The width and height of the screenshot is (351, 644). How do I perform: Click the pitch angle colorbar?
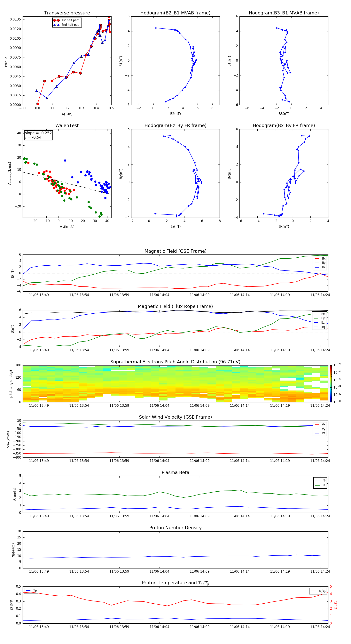pyautogui.click(x=331, y=383)
